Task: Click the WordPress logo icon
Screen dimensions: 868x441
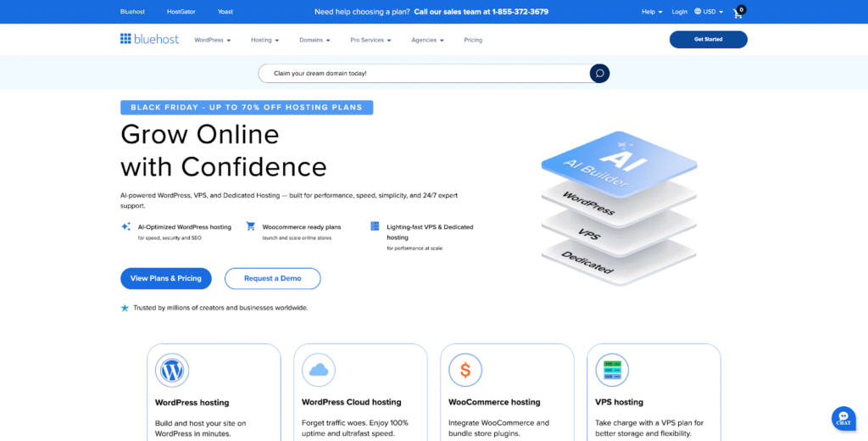Action: coord(172,370)
